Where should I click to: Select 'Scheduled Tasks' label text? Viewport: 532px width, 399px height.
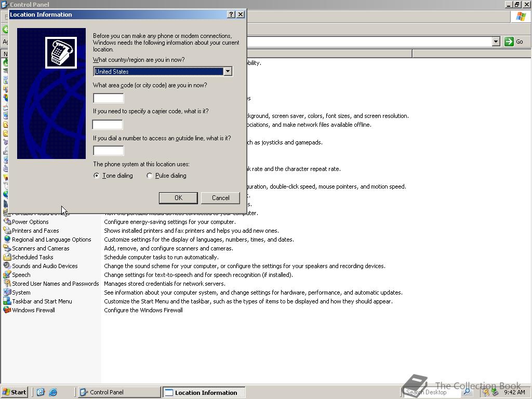coord(33,257)
